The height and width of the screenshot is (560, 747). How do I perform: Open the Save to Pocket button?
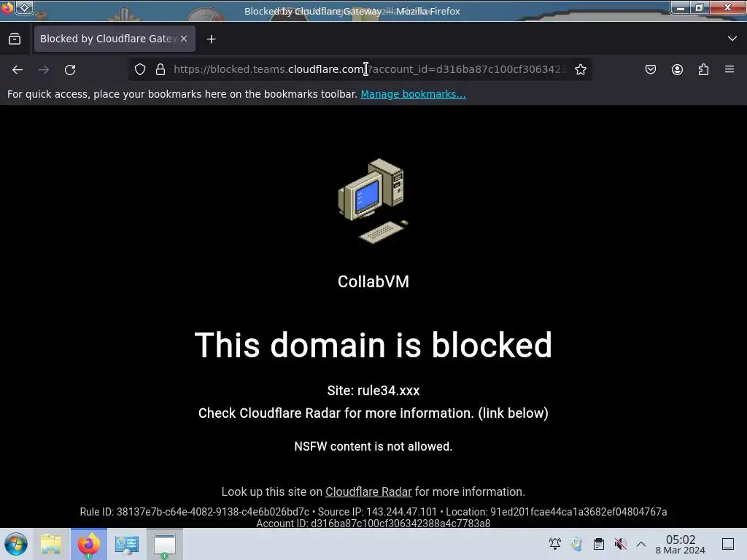click(x=650, y=69)
